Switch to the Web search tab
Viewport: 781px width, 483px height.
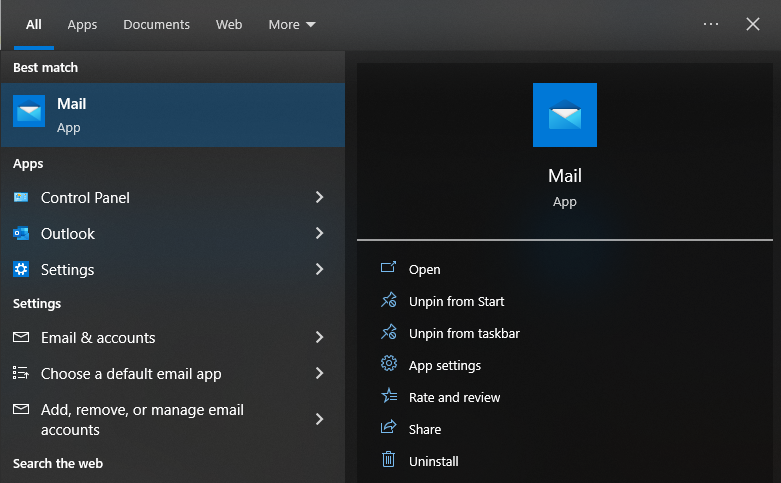click(x=229, y=25)
